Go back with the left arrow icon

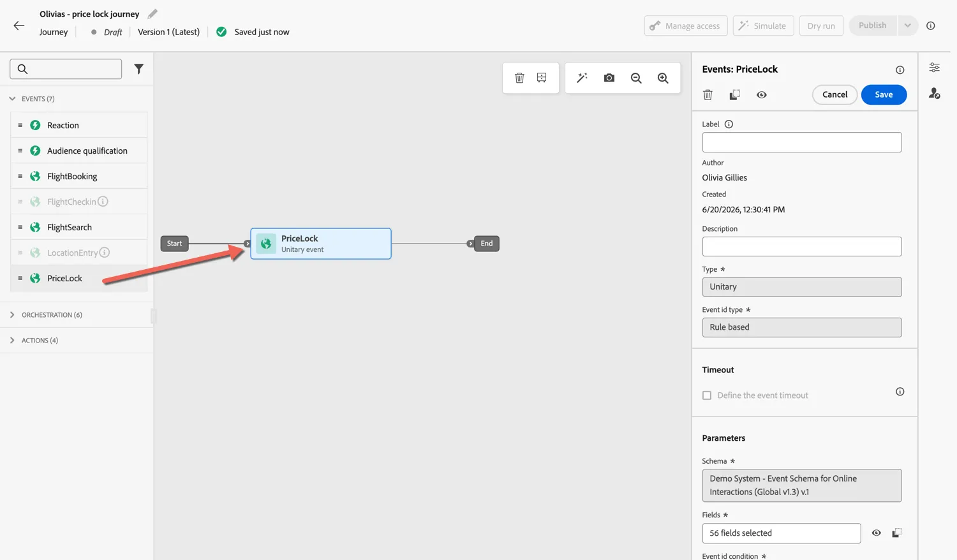click(19, 26)
